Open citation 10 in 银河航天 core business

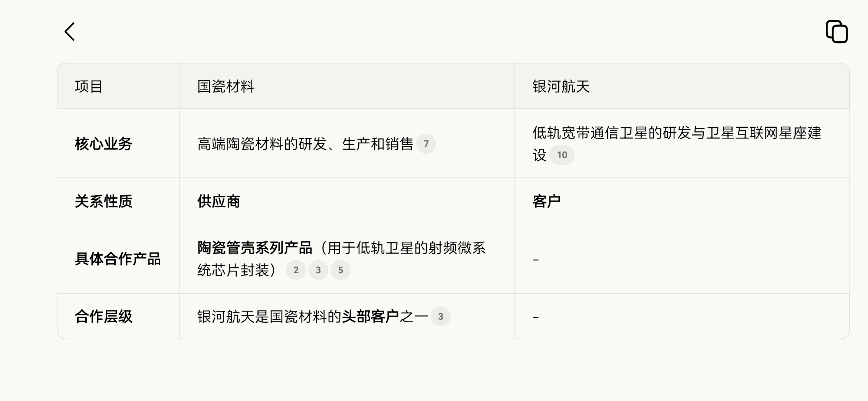(x=562, y=155)
